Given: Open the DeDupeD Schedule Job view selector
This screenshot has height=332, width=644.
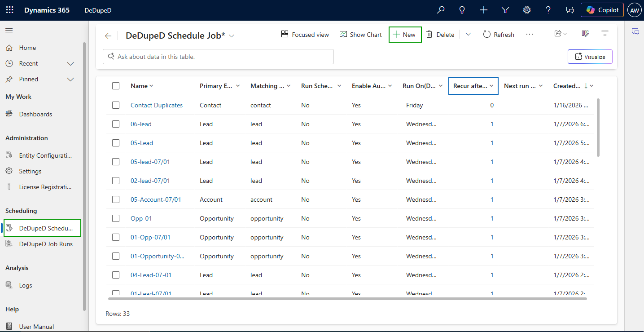Looking at the screenshot, I should [x=232, y=36].
